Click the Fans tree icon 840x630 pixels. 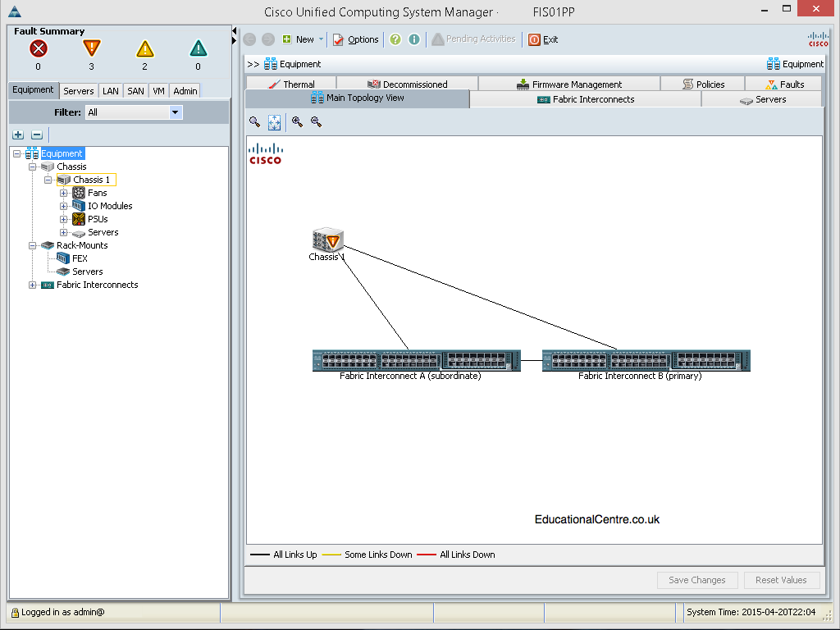[79, 193]
